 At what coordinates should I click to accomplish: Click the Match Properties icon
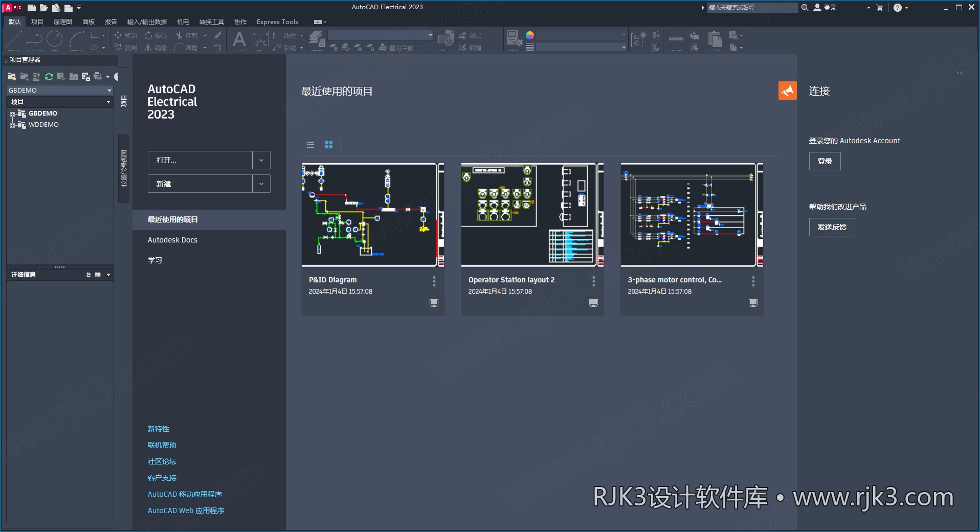tap(514, 38)
